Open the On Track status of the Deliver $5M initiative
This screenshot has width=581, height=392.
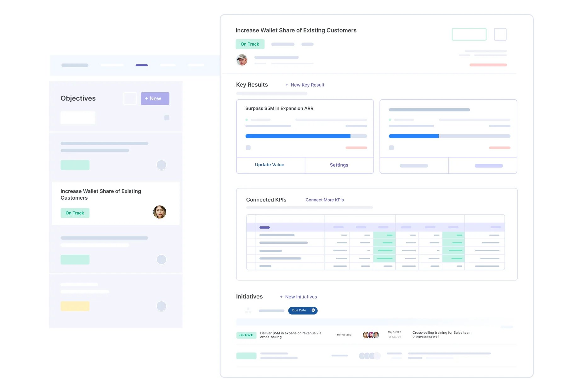pyautogui.click(x=246, y=335)
